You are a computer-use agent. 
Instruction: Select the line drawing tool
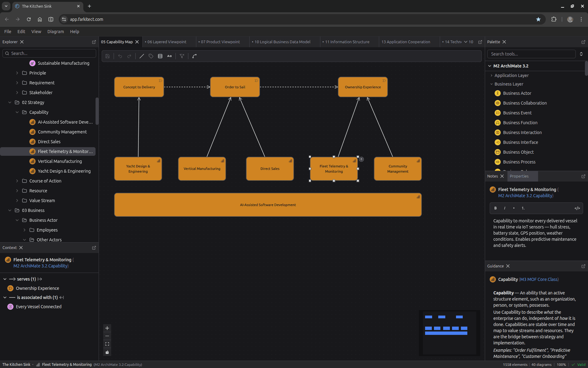[142, 56]
